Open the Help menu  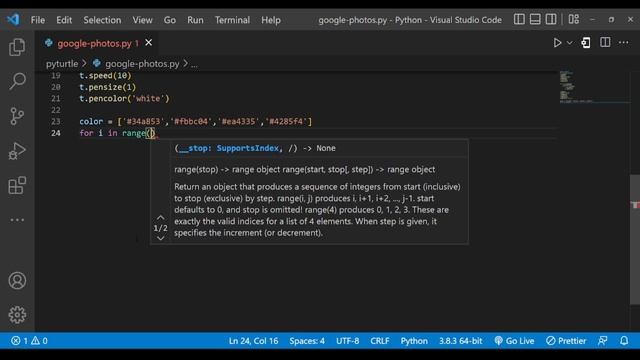(271, 20)
